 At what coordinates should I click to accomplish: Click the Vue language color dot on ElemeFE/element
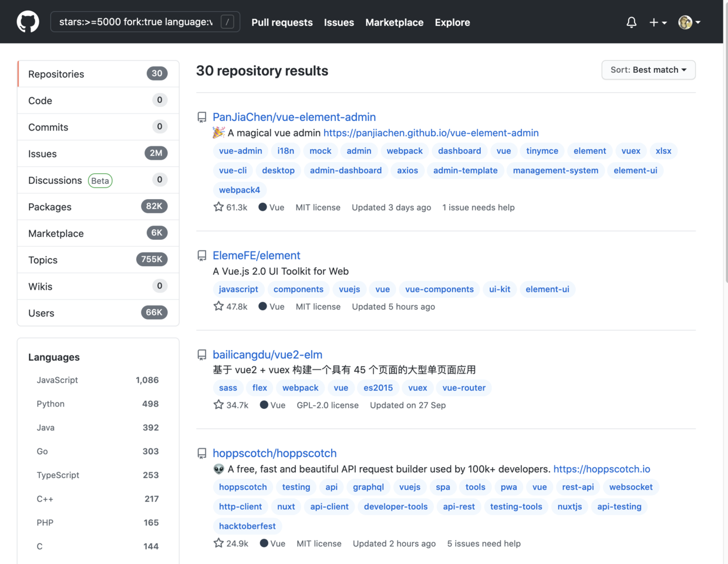pos(263,306)
